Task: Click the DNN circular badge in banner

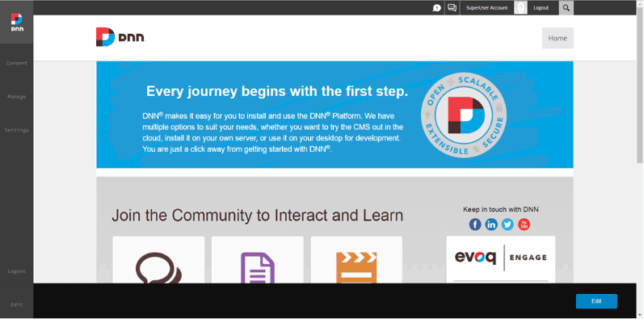Action: 464,115
